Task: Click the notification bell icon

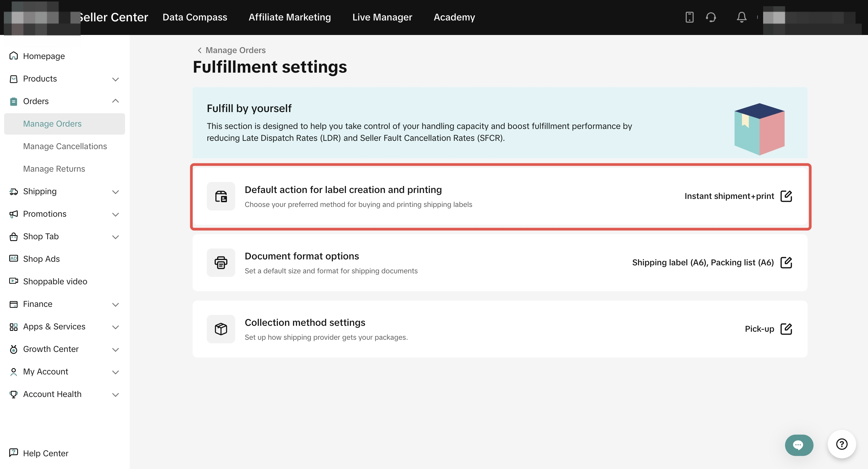Action: [x=741, y=17]
